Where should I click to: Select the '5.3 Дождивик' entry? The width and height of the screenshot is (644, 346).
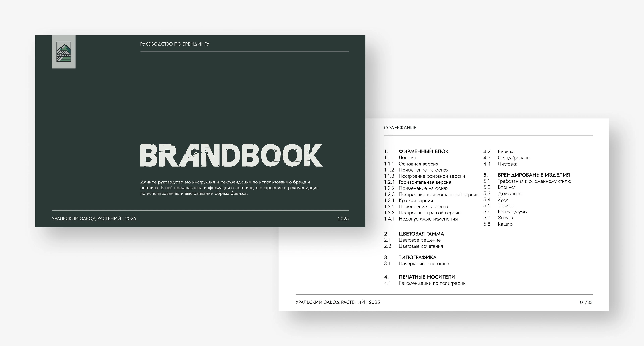[502, 193]
